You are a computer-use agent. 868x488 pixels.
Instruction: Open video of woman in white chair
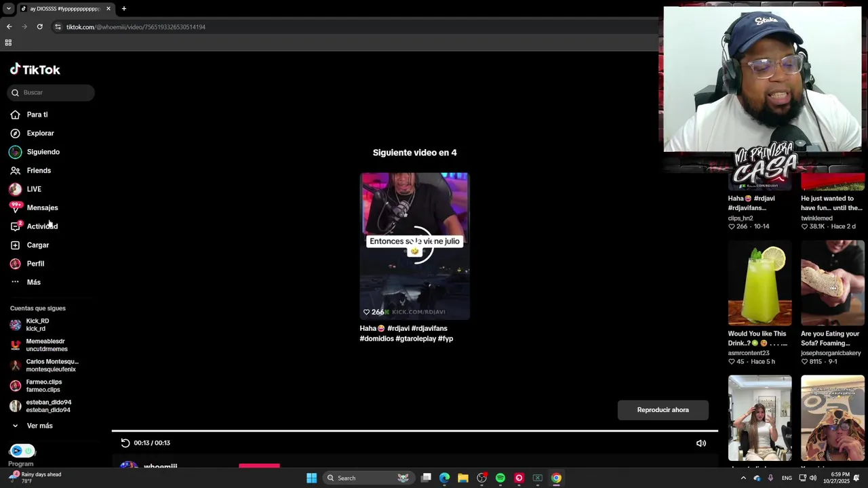[759, 418]
